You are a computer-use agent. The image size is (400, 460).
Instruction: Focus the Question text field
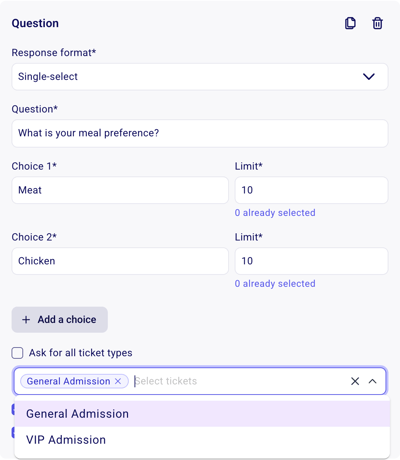tap(200, 133)
